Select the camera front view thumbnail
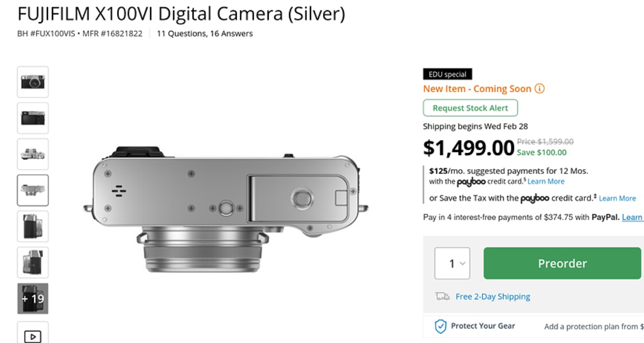The image size is (644, 343). 33,81
